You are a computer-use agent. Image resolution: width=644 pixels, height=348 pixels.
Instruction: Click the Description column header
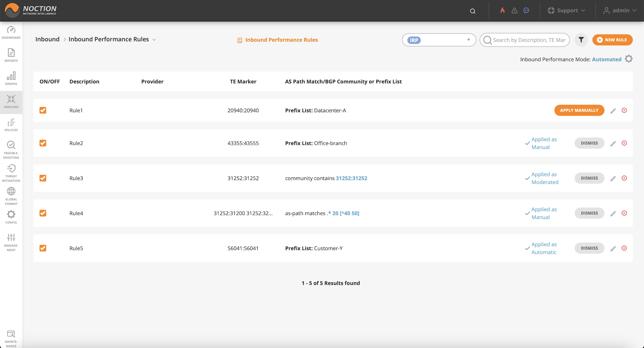pyautogui.click(x=84, y=81)
